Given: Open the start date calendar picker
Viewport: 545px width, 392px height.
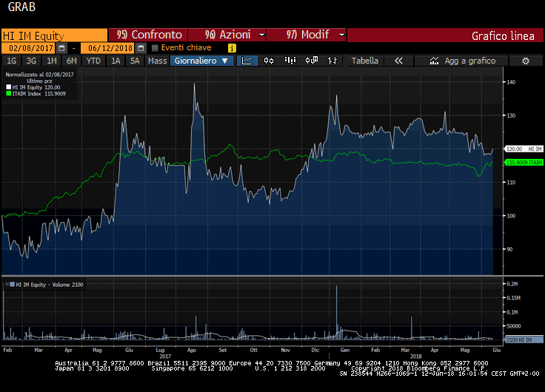Looking at the screenshot, I should pos(61,48).
